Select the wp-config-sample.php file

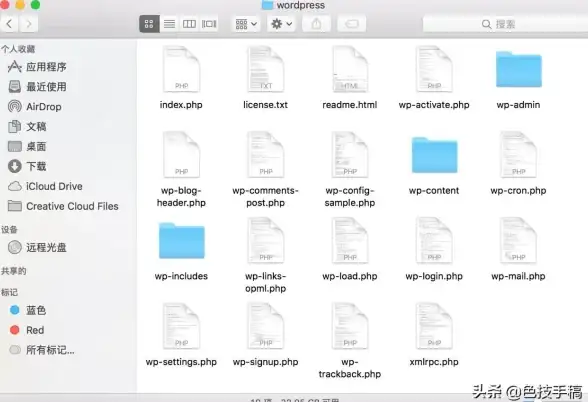click(x=350, y=170)
